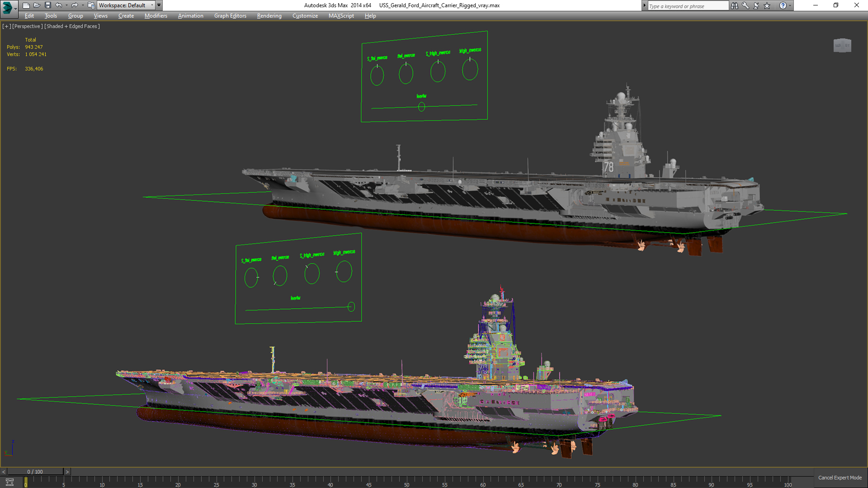Click Cancel Expert Mode button

point(840,478)
